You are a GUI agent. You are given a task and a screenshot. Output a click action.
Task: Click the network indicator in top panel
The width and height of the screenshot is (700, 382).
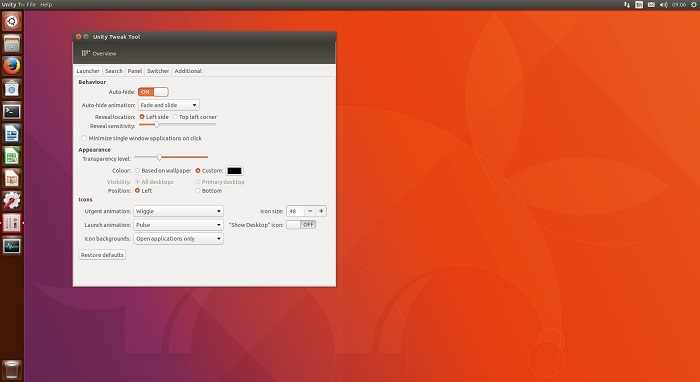point(627,4)
